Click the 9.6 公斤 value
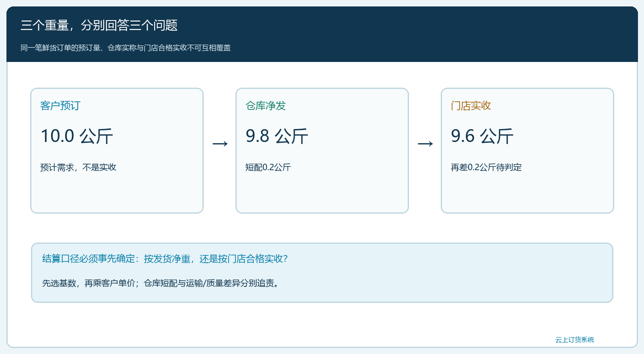The width and height of the screenshot is (644, 354). pos(482,136)
